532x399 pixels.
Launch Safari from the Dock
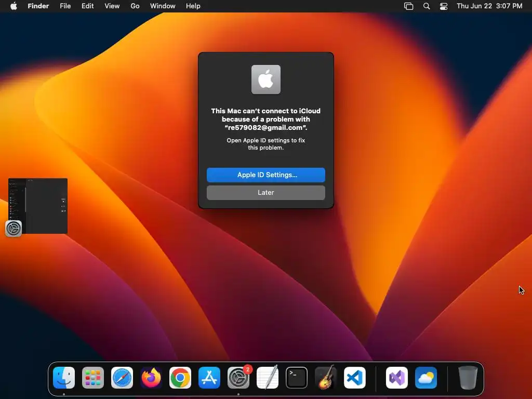(122, 378)
